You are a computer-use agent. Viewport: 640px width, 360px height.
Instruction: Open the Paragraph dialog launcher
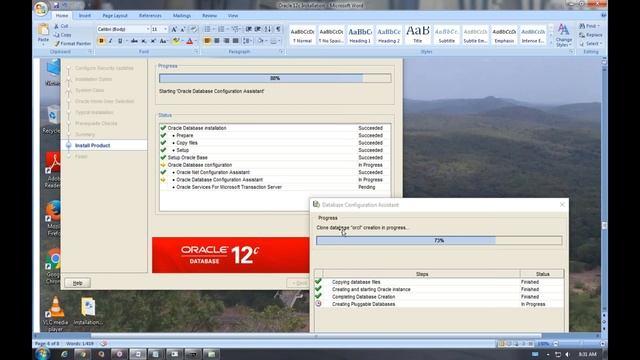coord(281,52)
